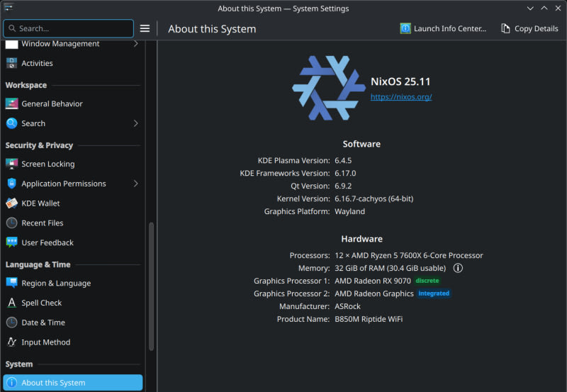Open the hamburger menu button

(145, 28)
